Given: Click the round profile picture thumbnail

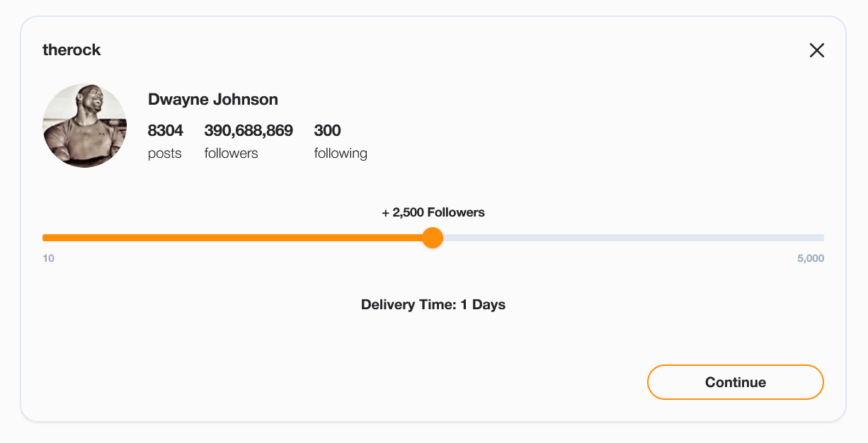Looking at the screenshot, I should tap(85, 126).
